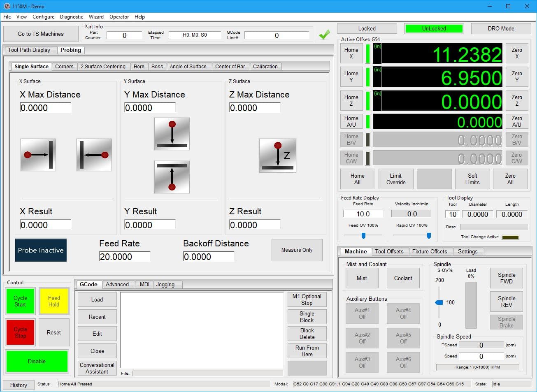Click the X Max Distance input field
The height and width of the screenshot is (392, 537).
(45, 107)
